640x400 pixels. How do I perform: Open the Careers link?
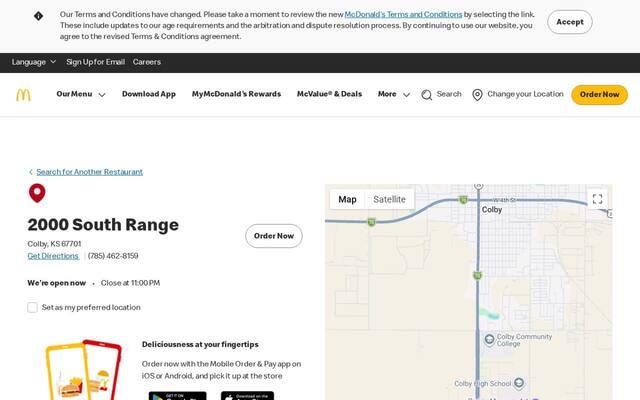click(147, 62)
